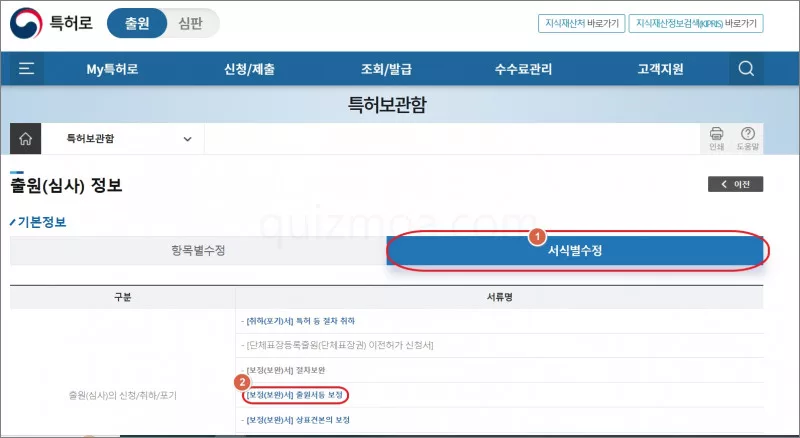Click the 특허로 logo emblem
800x438 pixels.
coord(26,23)
